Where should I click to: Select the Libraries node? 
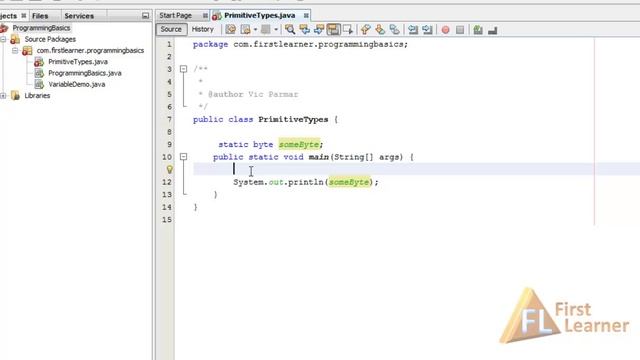pos(37,96)
